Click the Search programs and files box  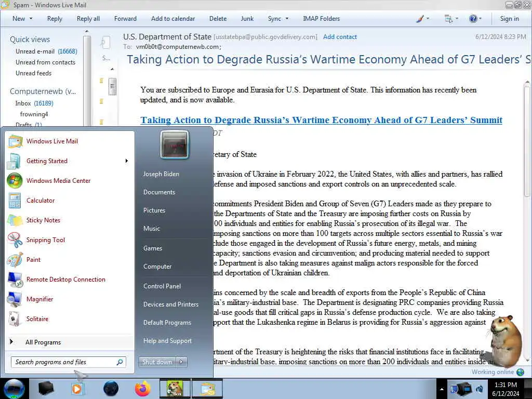pos(68,362)
